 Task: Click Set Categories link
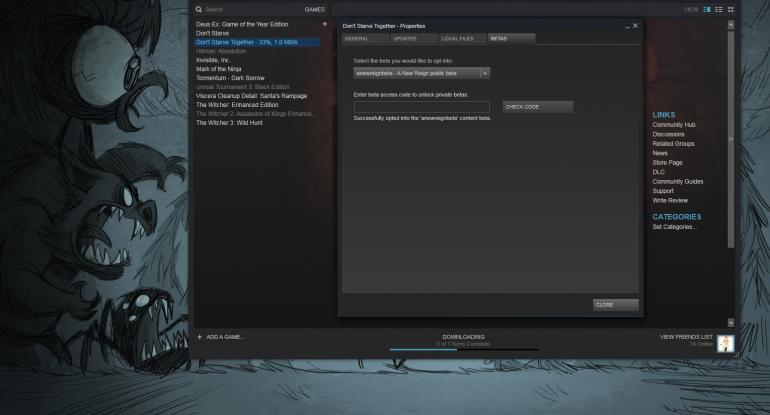[675, 227]
